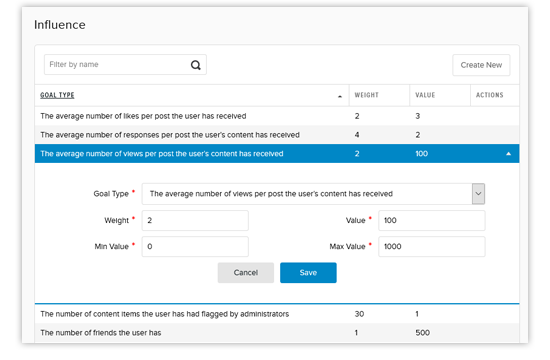Click the sort arrow in Goal Type header
The width and height of the screenshot is (550, 360).
click(x=340, y=96)
